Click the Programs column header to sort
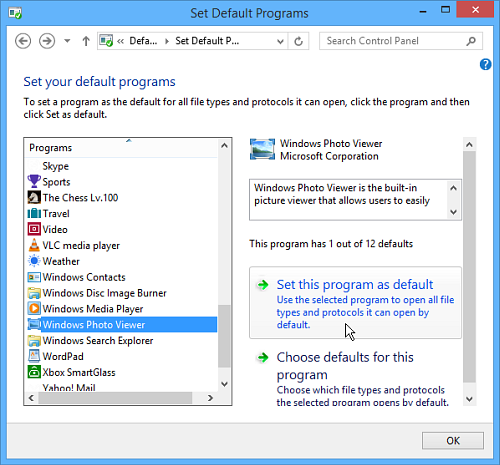Viewport: 500px width, 465px height. [121, 148]
